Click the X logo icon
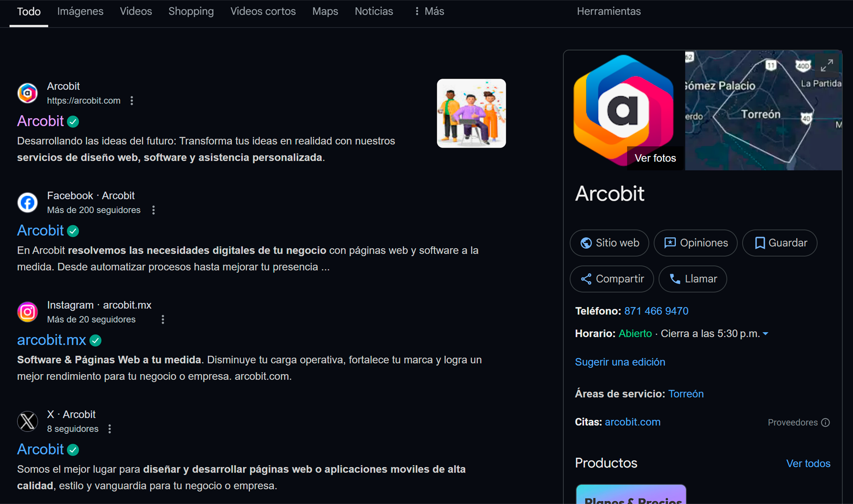The height and width of the screenshot is (504, 853). pyautogui.click(x=28, y=421)
